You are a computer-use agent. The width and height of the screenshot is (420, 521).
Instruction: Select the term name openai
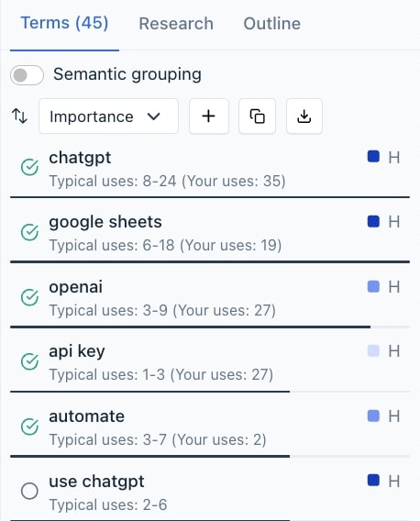coord(76,287)
